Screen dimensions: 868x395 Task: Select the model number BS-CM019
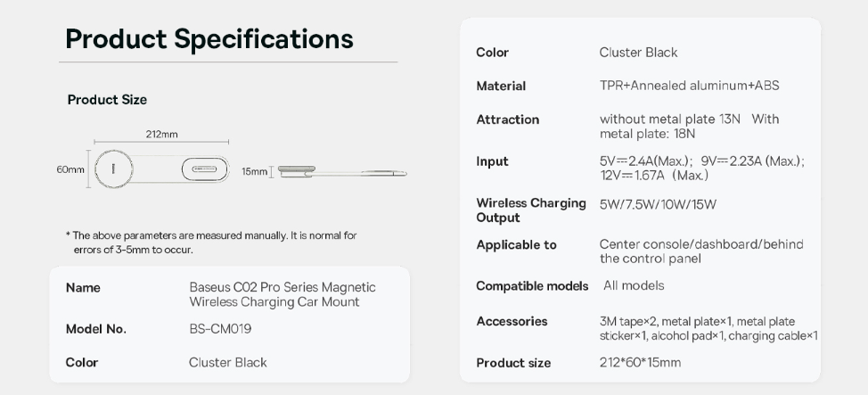click(220, 329)
